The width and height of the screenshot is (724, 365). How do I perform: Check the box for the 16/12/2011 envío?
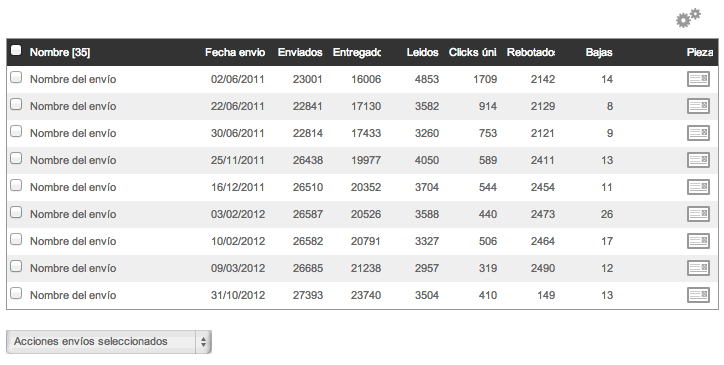point(16,185)
